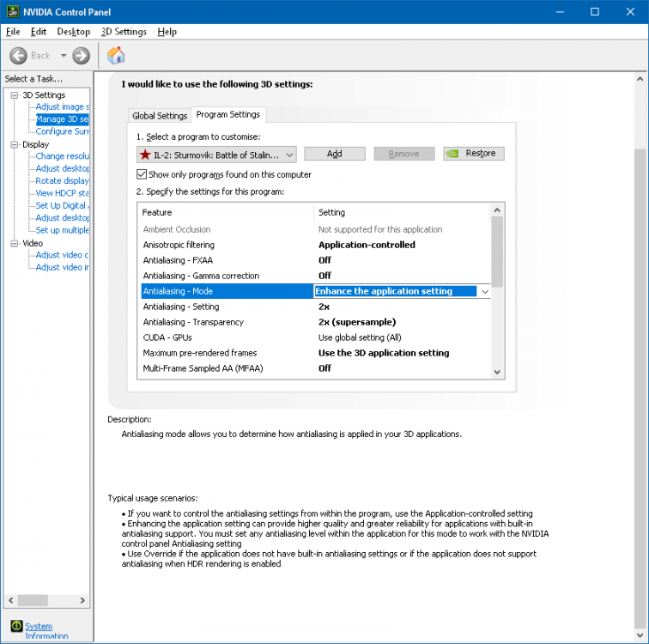Switch to the Global Settings tab
The image size is (649, 644).
160,116
